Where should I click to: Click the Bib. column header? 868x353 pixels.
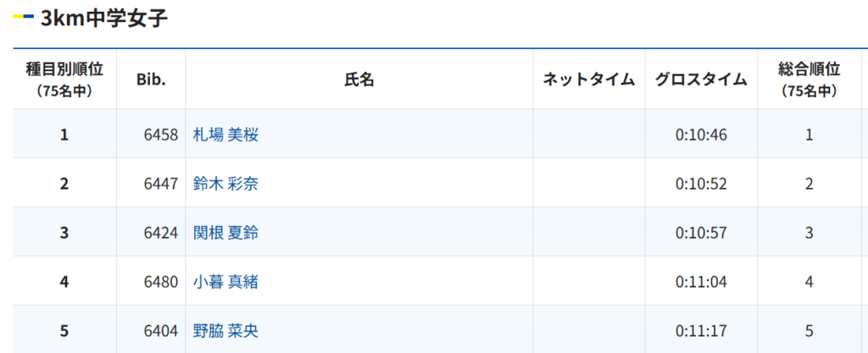pos(151,80)
